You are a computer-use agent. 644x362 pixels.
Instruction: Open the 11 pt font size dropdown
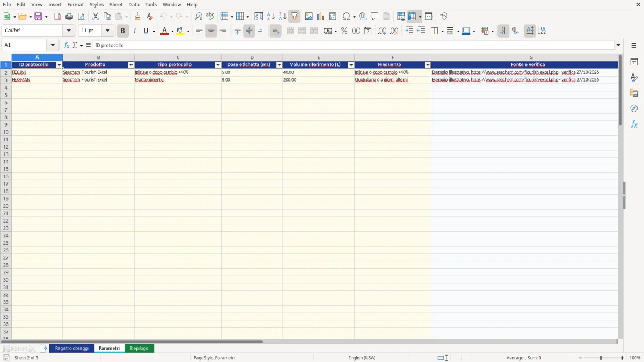point(107,31)
